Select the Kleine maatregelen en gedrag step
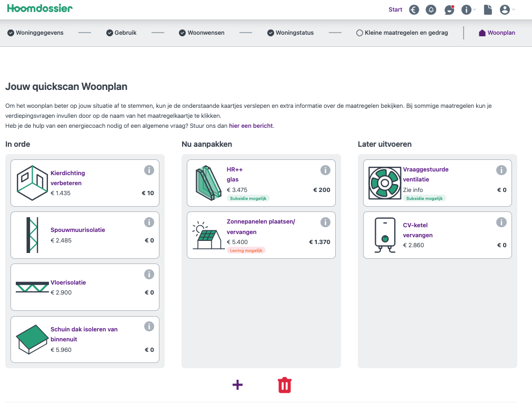The image size is (532, 415). [x=402, y=33]
